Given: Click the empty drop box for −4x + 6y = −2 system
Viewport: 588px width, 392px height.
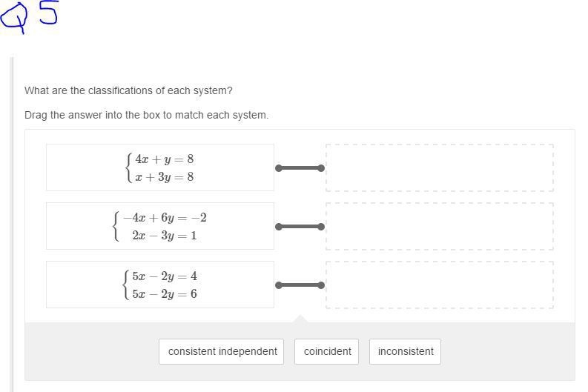Looking at the screenshot, I should (x=440, y=226).
